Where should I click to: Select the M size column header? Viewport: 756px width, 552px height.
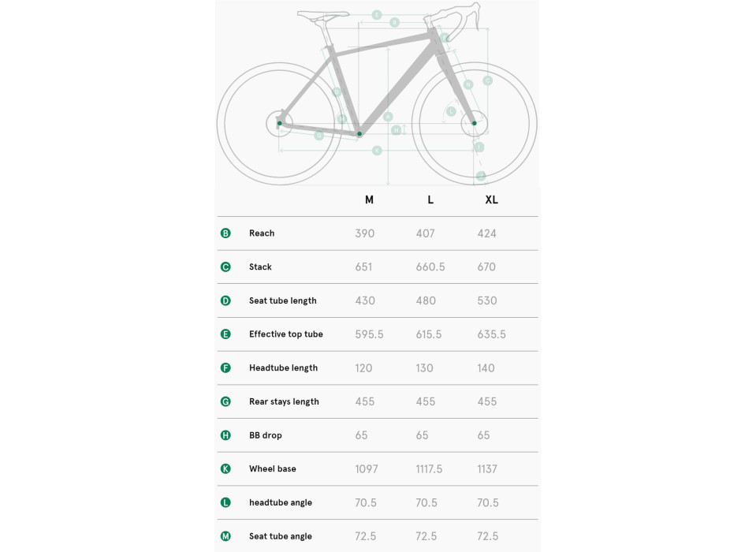point(369,200)
